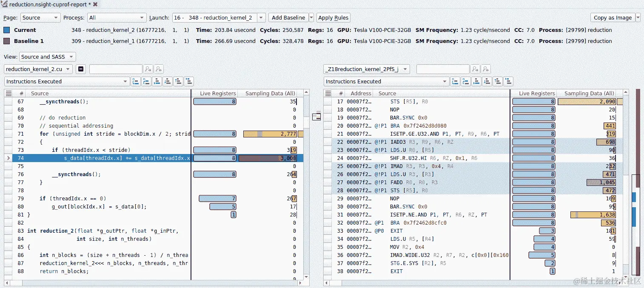
Task: Click the second navigation icon in the source pane toolbar
Action: pos(146,81)
